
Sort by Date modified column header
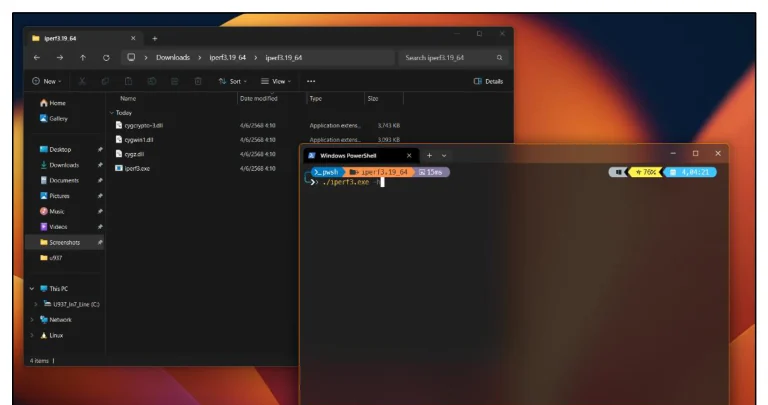[259, 98]
